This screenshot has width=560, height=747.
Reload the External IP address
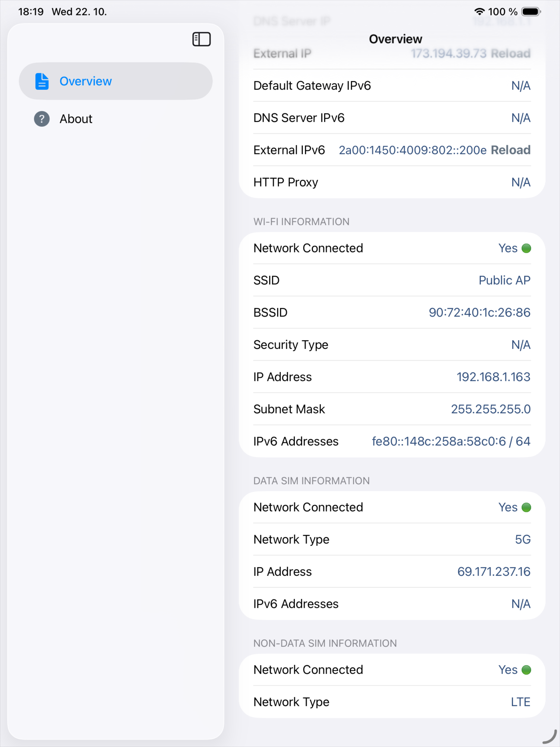coord(510,53)
